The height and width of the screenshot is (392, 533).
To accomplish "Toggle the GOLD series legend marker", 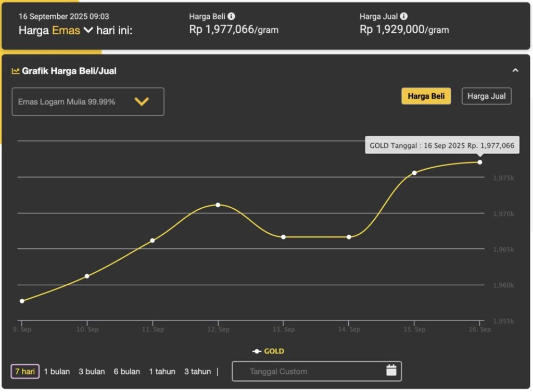I will pos(257,351).
